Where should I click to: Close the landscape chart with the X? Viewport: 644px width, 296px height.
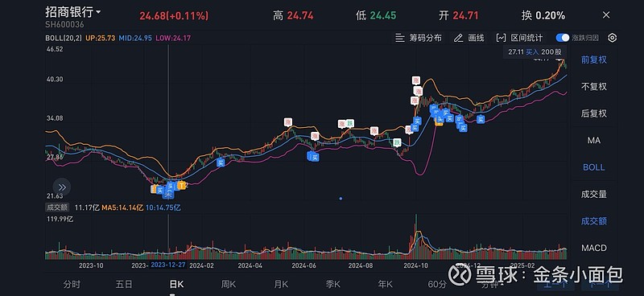[606, 15]
